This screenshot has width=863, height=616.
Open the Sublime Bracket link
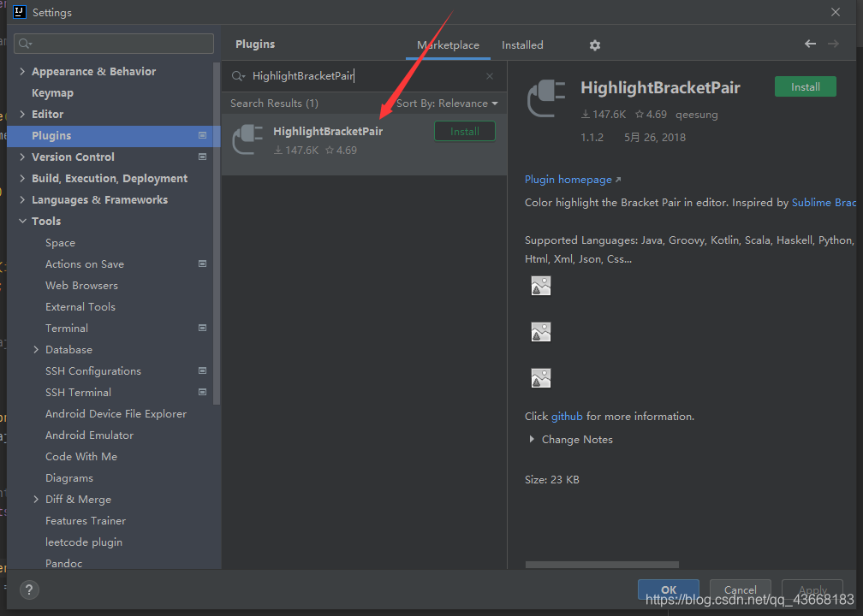[x=824, y=203]
